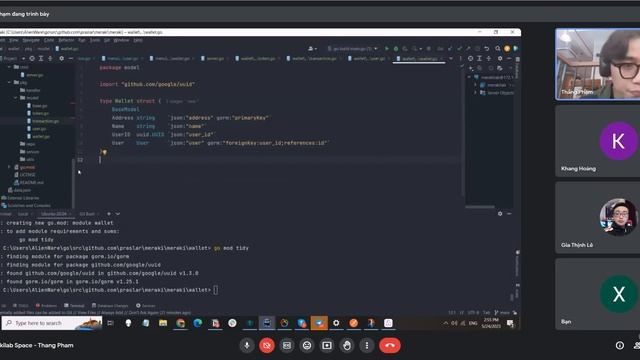Raise hand in the meeting

coord(347,346)
